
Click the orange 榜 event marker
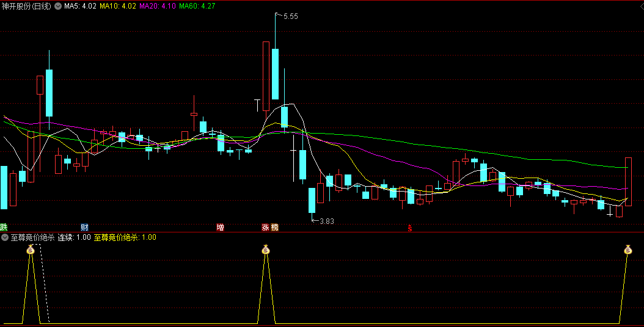coord(274,228)
